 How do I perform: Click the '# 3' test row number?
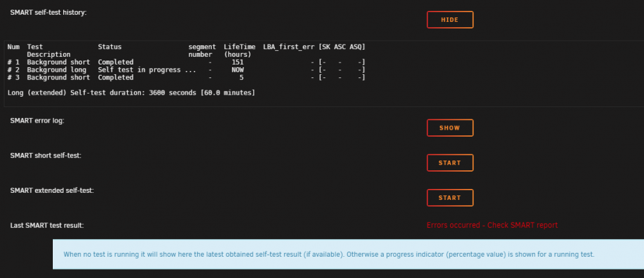(13, 77)
